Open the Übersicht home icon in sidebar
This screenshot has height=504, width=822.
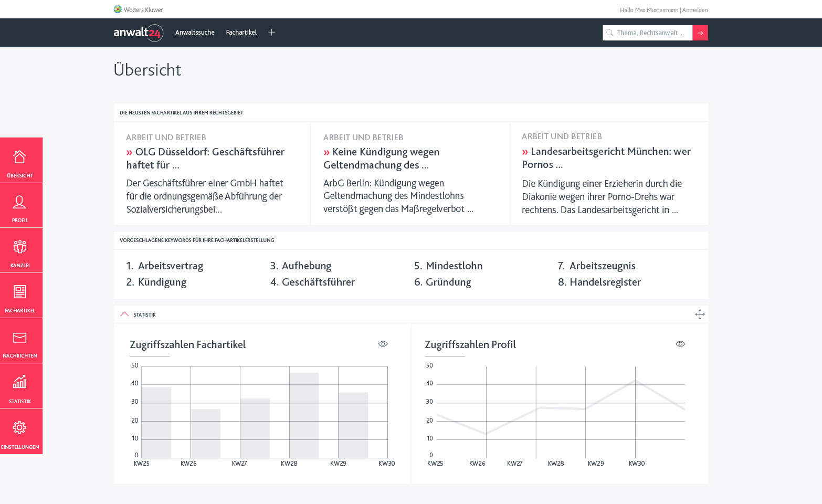point(20,157)
